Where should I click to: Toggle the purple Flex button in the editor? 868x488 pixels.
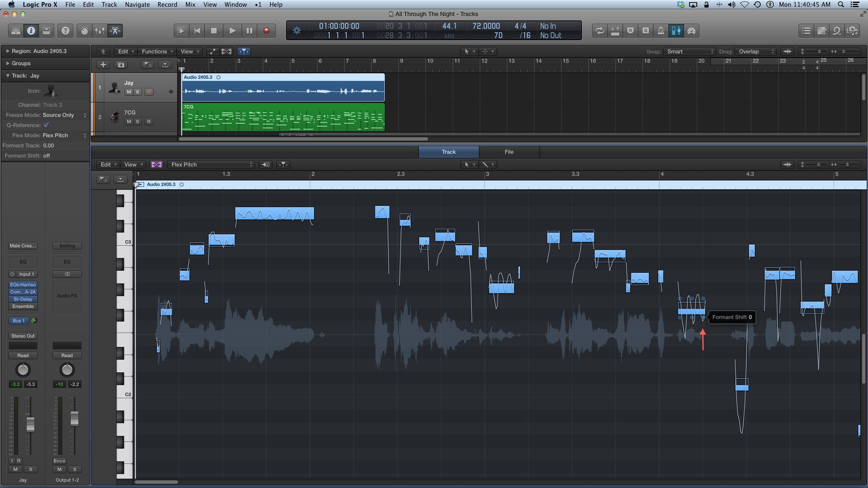point(156,164)
